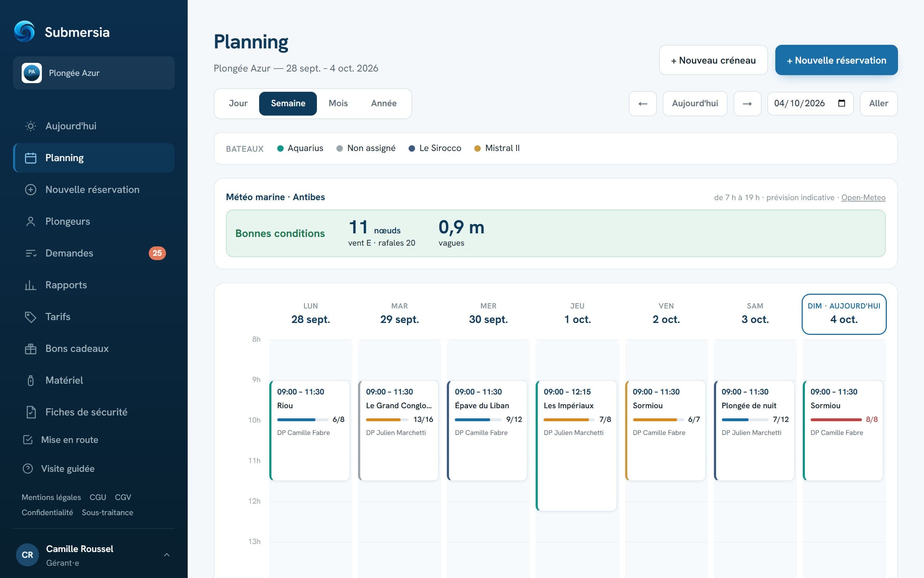Click the sun icon beside Aujourd'hui
924x578 pixels.
click(x=31, y=126)
